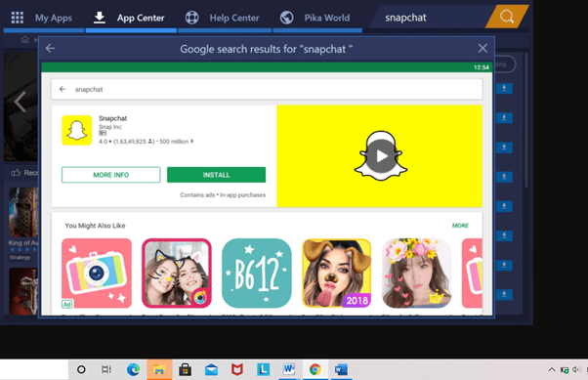The height and width of the screenshot is (380, 588).
Task: Open the cat ears selfie app
Action: point(177,274)
